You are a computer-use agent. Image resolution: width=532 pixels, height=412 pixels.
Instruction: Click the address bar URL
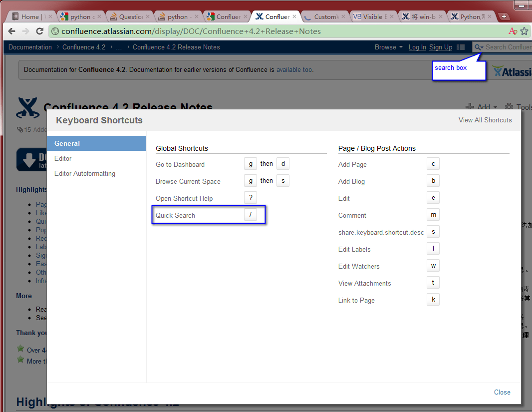(x=191, y=31)
